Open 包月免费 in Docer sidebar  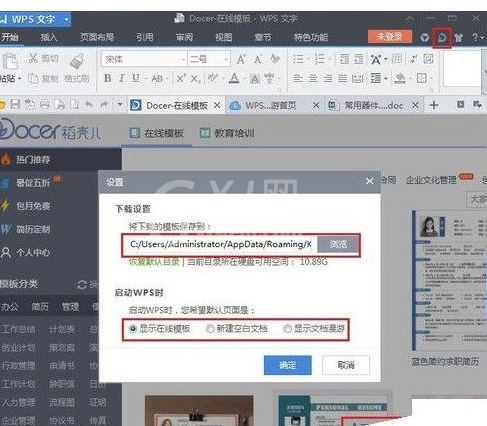pyautogui.click(x=33, y=206)
